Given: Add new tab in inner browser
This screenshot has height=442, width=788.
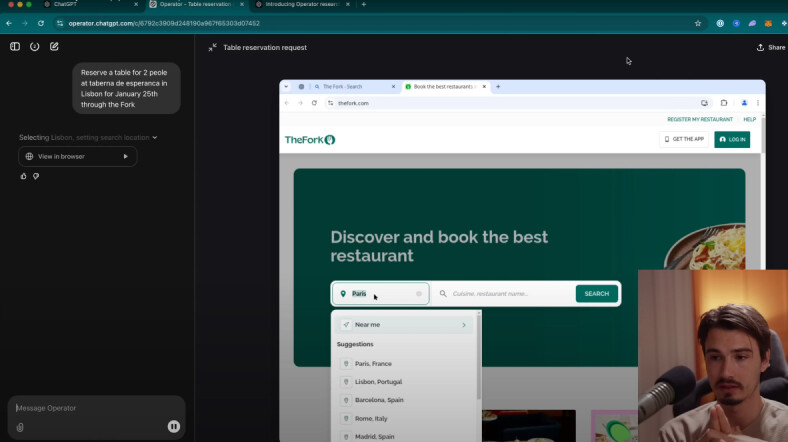Looking at the screenshot, I should tap(498, 86).
